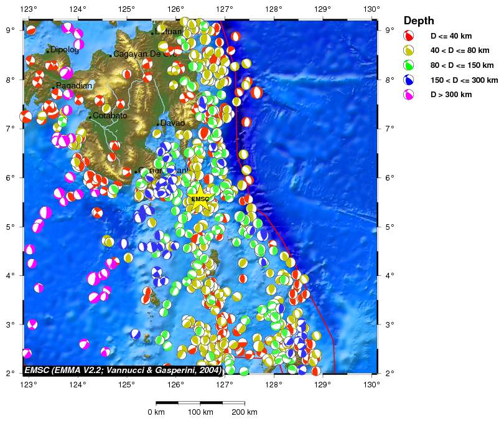504x421 pixels.
Task: Click the yellow EMSC epicenter star
Action: click(200, 200)
